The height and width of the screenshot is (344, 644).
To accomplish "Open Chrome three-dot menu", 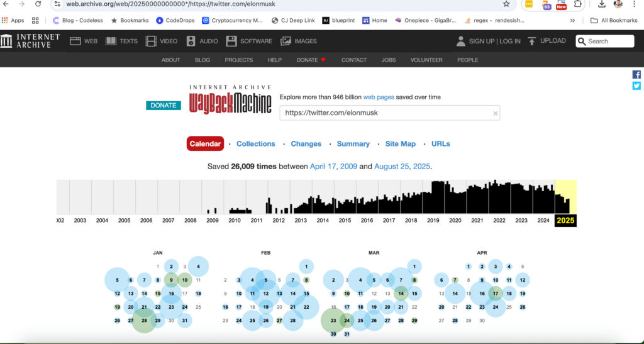I will click(x=634, y=4).
